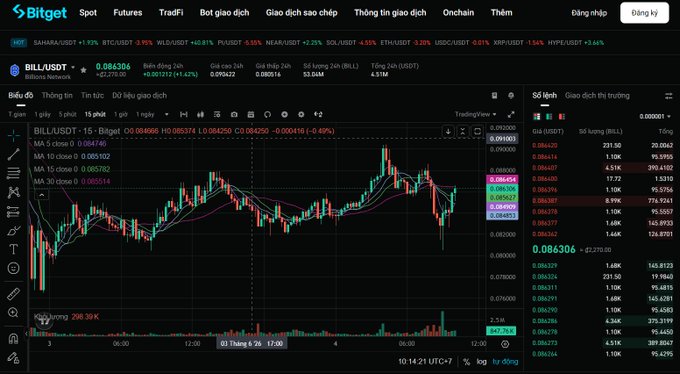Toggle lock all drawings pencil icon

13,357
